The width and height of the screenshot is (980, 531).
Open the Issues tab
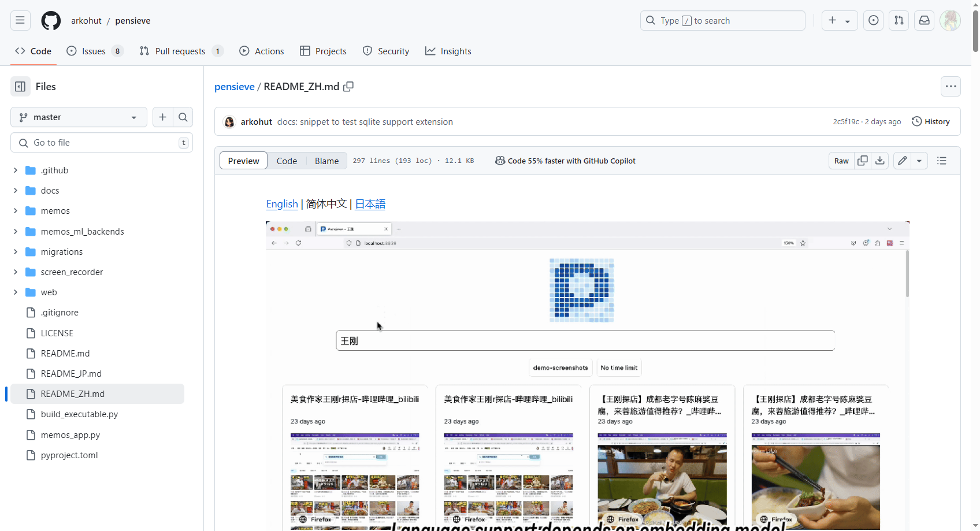95,51
